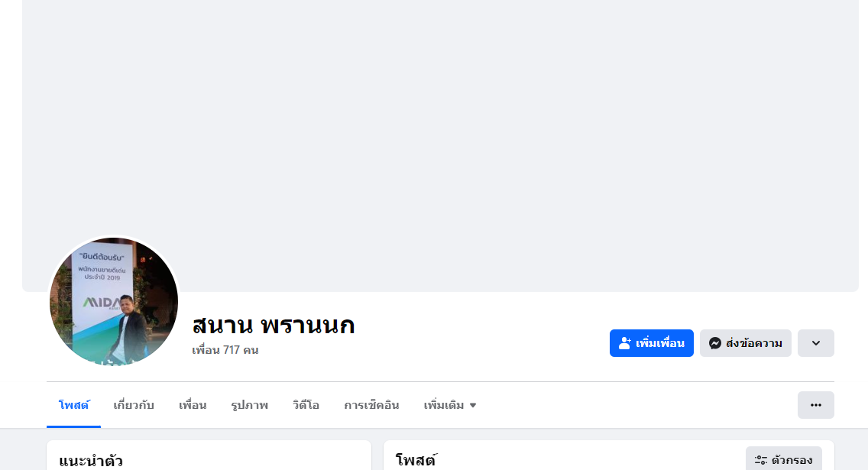Open the การเช็คอิน tab
The height and width of the screenshot is (470, 868).
tap(371, 405)
